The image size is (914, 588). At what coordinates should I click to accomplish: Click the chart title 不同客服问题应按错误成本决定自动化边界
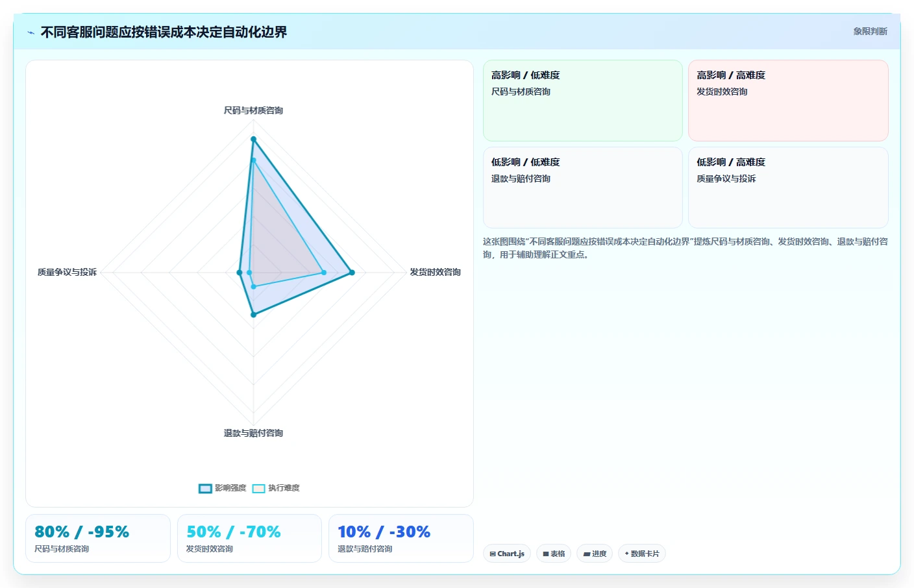pyautogui.click(x=164, y=32)
